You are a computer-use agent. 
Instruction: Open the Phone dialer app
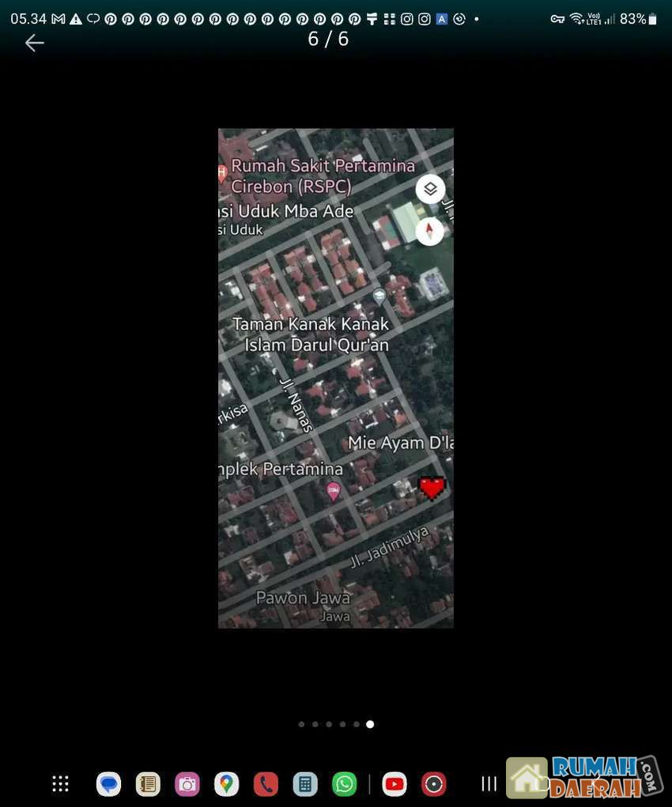click(x=266, y=783)
